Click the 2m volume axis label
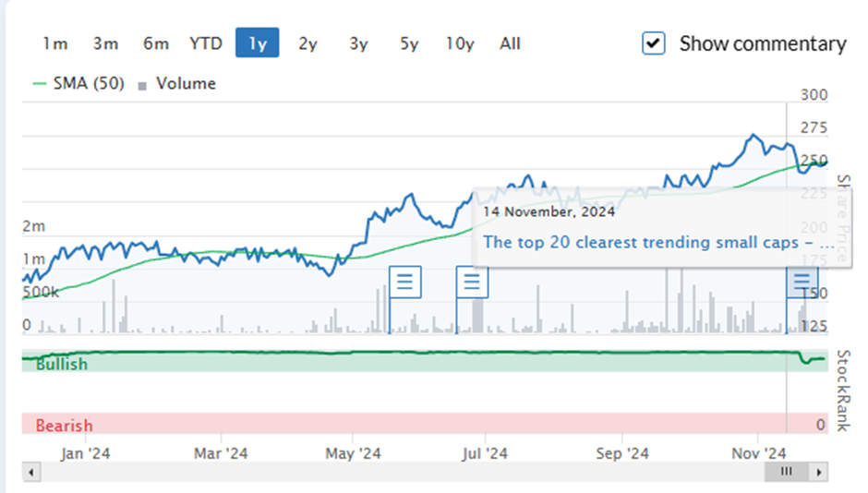The width and height of the screenshot is (868, 493). [34, 226]
